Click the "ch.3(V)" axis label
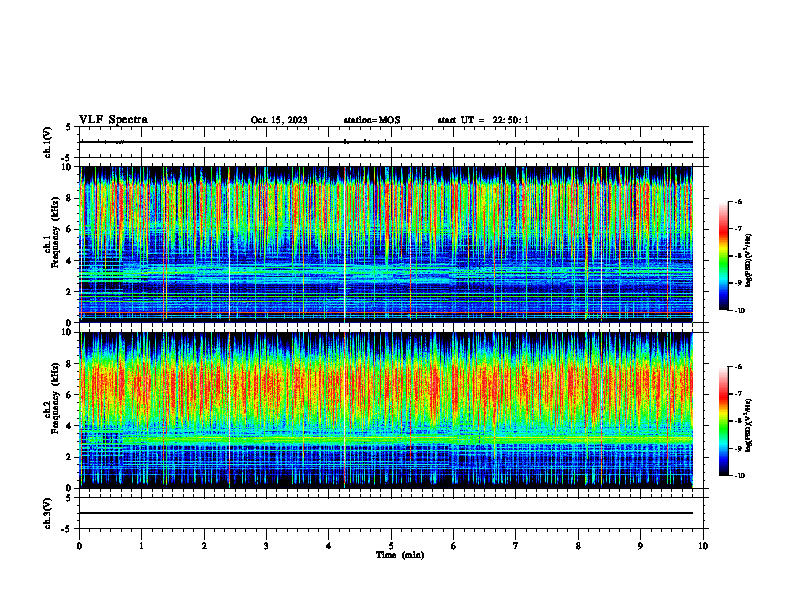This screenshot has height=612, width=792. [x=48, y=513]
